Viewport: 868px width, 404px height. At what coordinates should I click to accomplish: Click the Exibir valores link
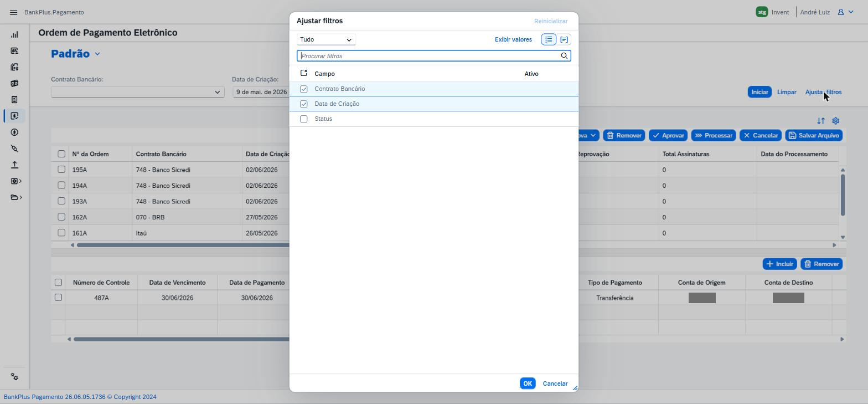click(513, 39)
